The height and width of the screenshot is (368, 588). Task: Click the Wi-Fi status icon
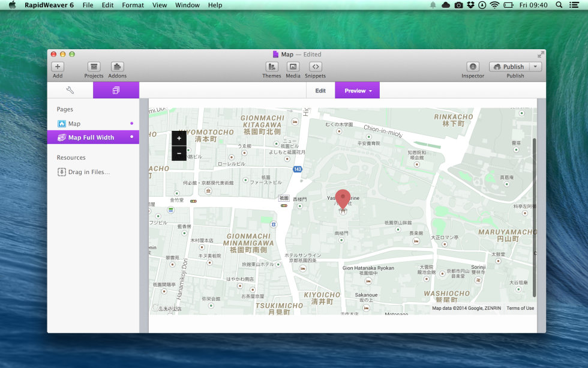(x=494, y=5)
